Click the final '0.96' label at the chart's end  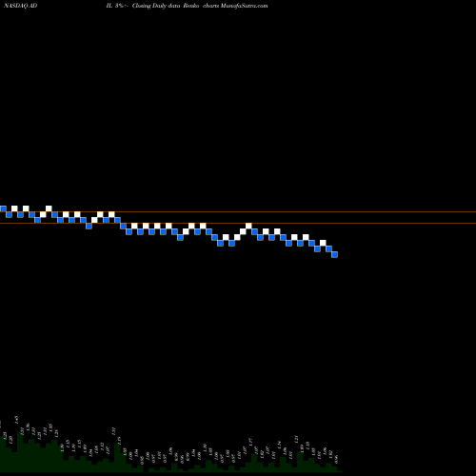click(x=336, y=459)
